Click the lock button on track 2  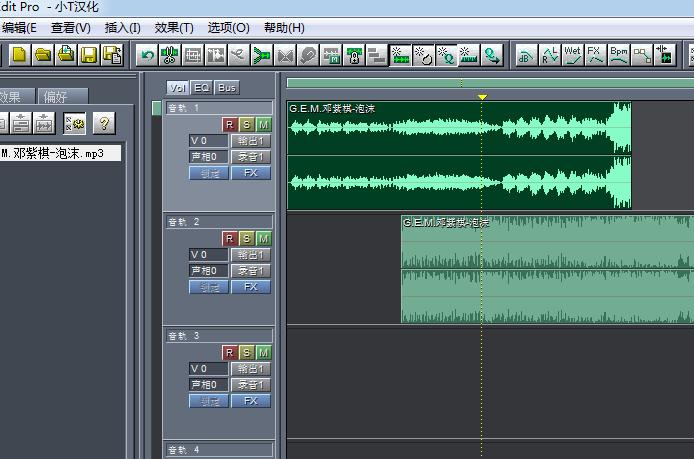[x=209, y=287]
